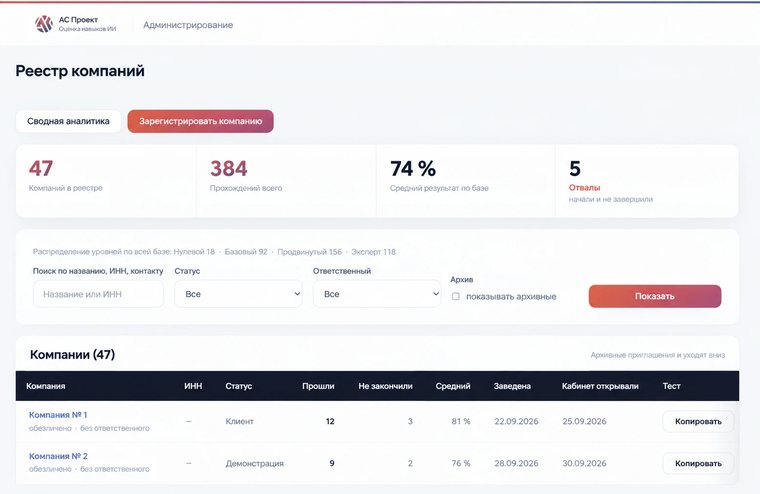Click date 25.09.2026
Screen dimensions: 760x494
point(584,421)
